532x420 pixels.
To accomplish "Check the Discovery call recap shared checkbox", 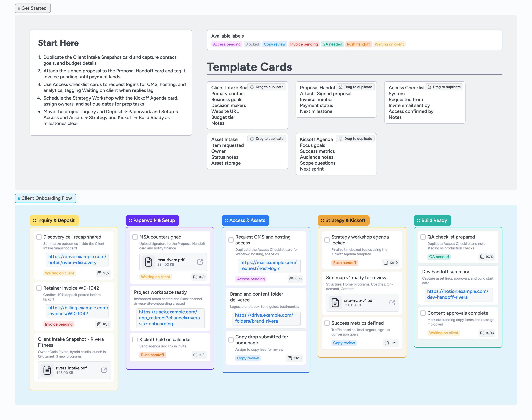I will pyautogui.click(x=39, y=237).
